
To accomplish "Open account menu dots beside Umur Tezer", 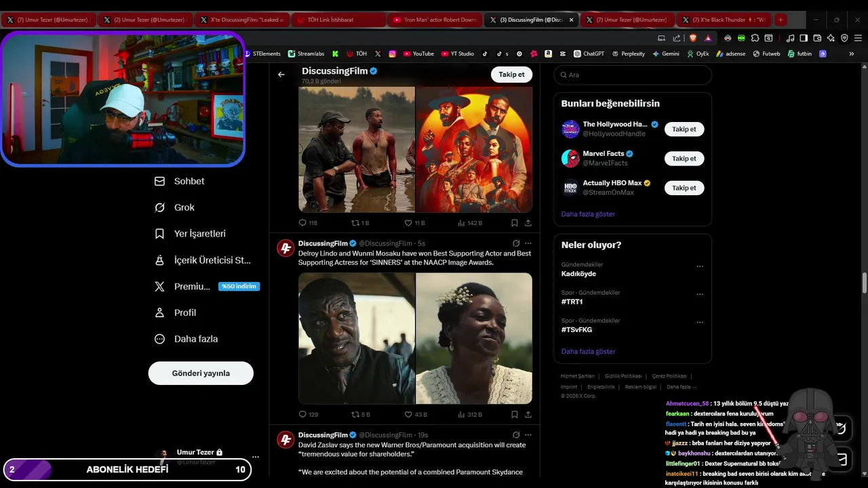I will [255, 457].
